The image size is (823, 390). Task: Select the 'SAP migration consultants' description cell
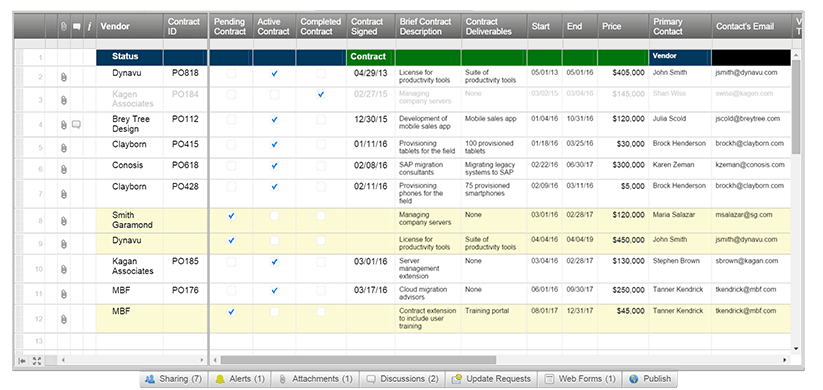(x=428, y=168)
